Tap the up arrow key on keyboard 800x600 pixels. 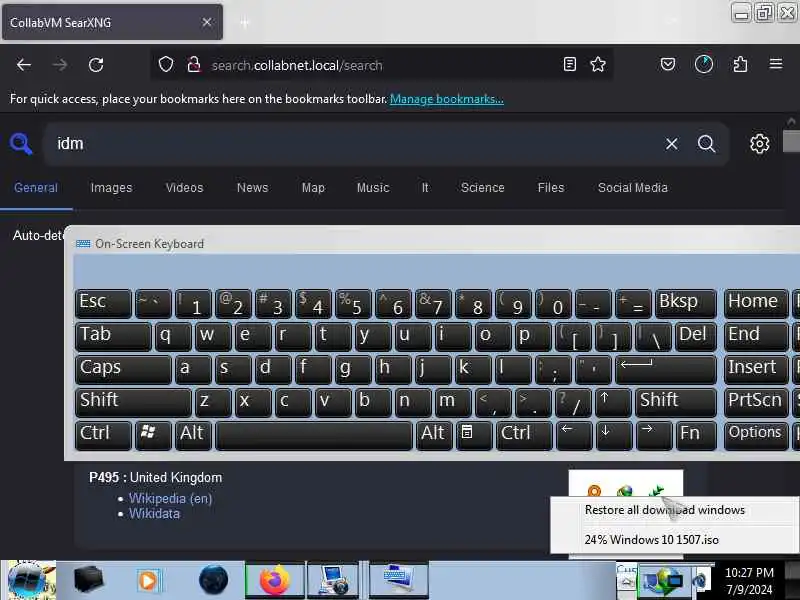pyautogui.click(x=613, y=403)
